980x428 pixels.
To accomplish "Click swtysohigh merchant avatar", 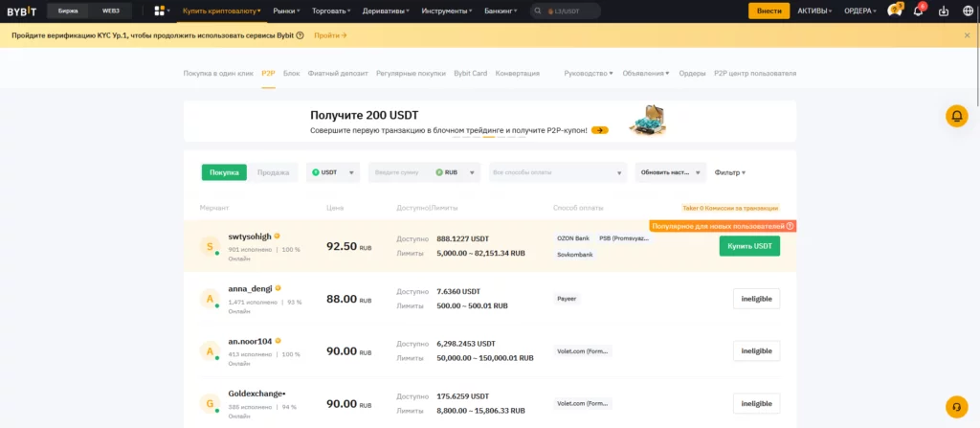I will point(210,246).
